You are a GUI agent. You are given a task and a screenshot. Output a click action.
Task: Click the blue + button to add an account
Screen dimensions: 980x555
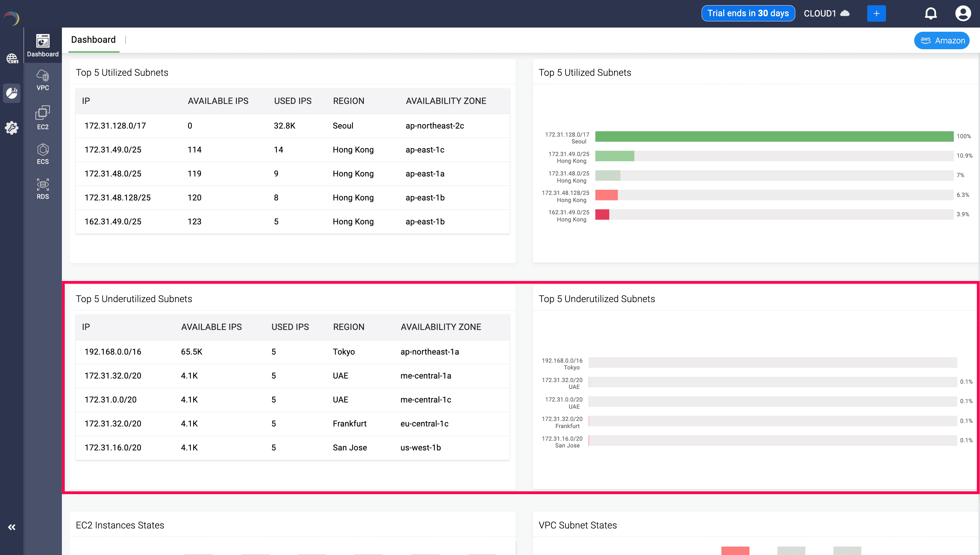point(877,13)
